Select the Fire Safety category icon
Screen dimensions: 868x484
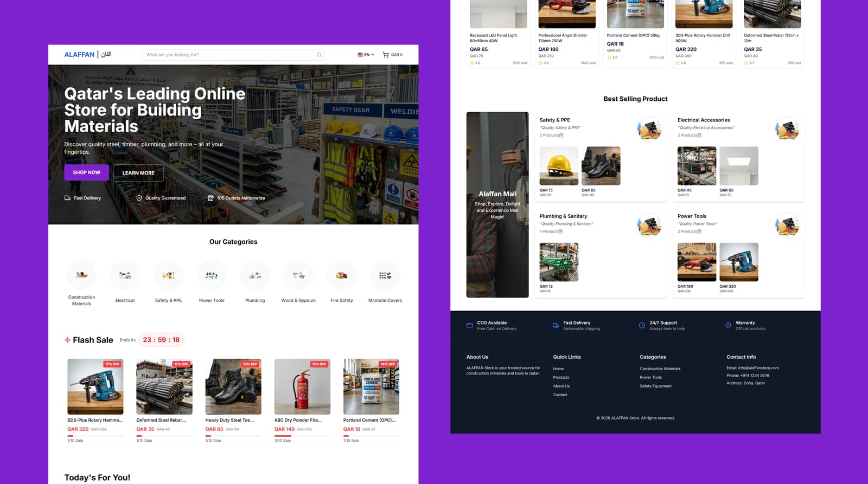tap(342, 275)
